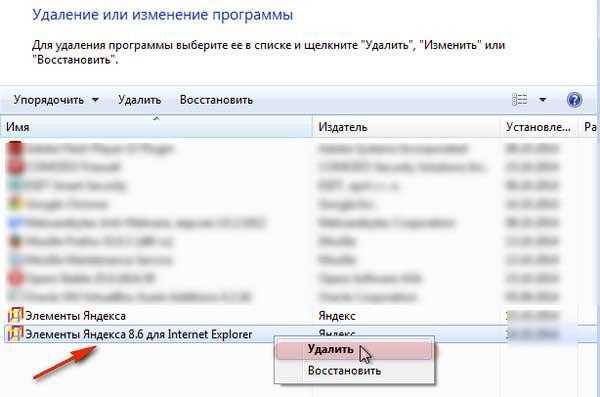This screenshot has height=397, width=600.
Task: Click icon of Элементы Яндекса 8.6 entry
Action: [16, 334]
